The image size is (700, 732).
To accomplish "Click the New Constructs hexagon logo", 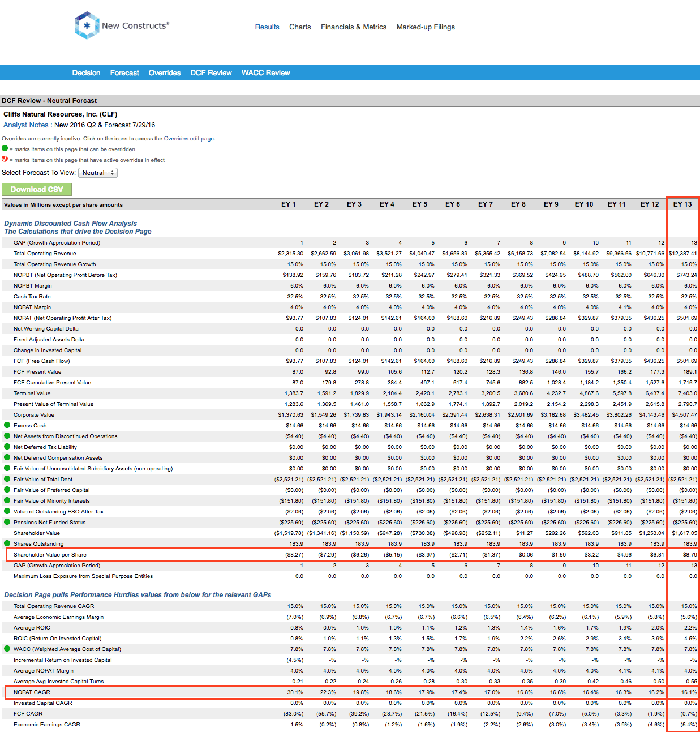I will coord(86,25).
